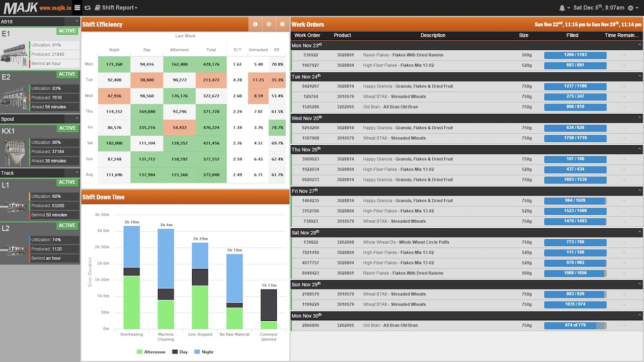Click the 994 / 1029 filled bar
The width and height of the screenshot is (644, 362).
tap(575, 201)
